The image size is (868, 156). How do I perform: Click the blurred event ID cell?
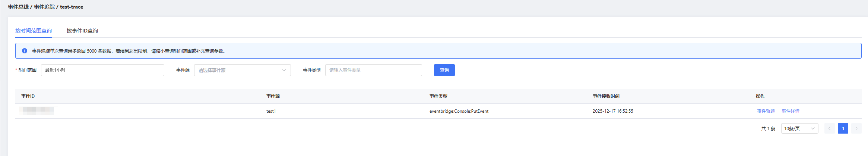point(37,111)
